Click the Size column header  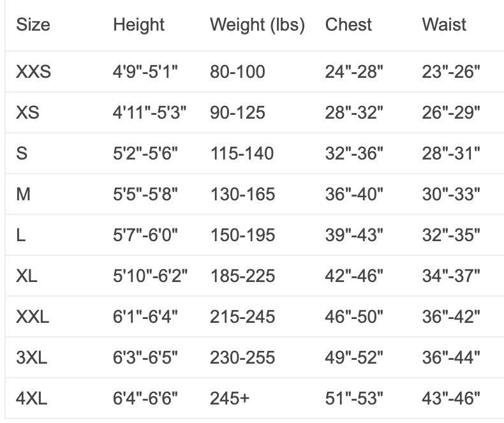click(33, 25)
